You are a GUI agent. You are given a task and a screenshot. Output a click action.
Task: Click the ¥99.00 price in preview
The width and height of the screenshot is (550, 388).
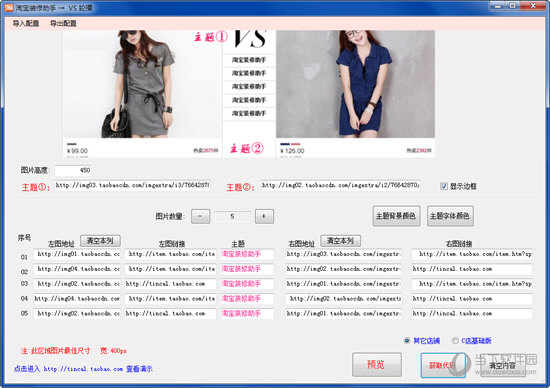point(77,151)
